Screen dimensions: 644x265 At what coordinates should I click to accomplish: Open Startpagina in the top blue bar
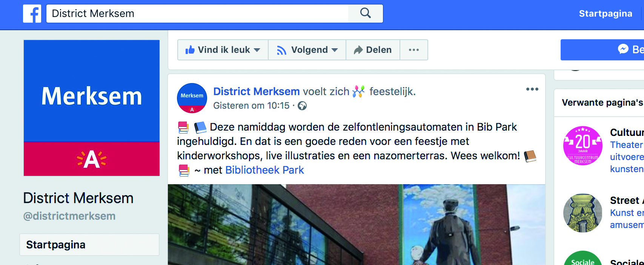[x=606, y=14]
